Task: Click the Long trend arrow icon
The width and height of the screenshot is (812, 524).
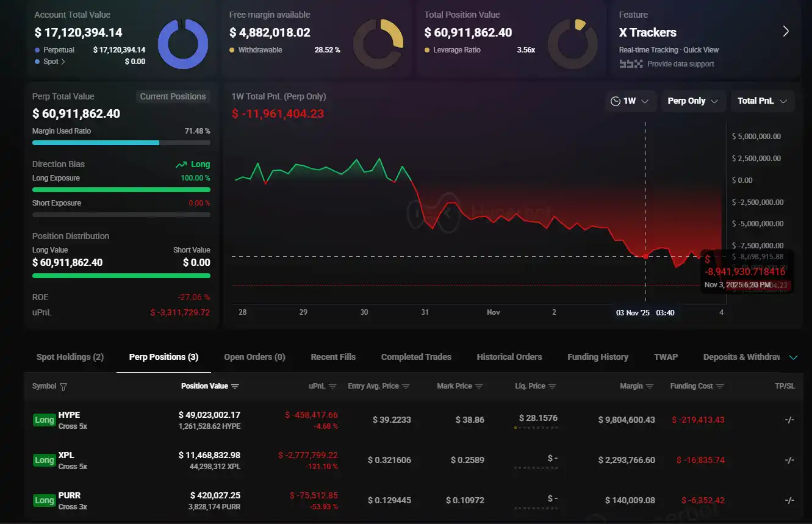Action: coord(181,165)
